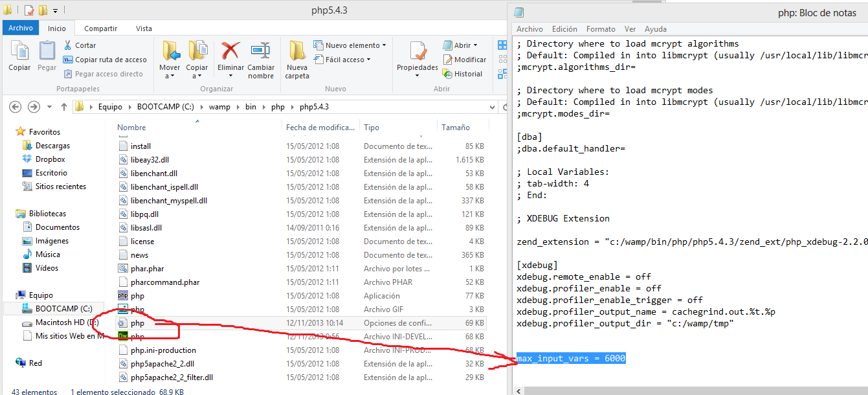Sort by the Fecha de modificación column
868x395 pixels.
click(320, 128)
